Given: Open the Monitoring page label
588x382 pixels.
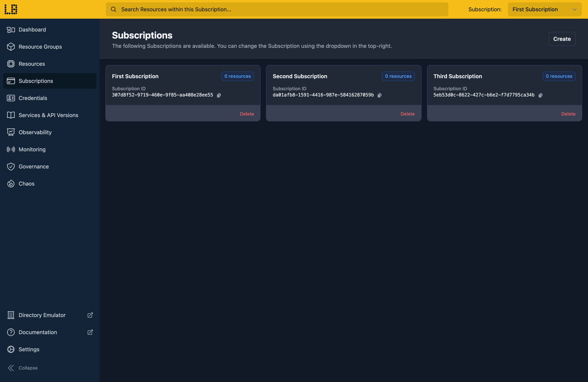Looking at the screenshot, I should point(32,150).
